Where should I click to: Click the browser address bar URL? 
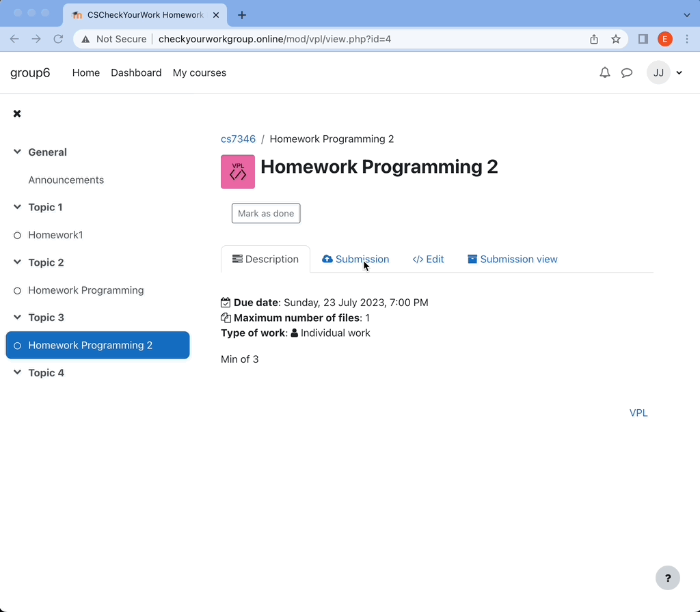click(275, 39)
